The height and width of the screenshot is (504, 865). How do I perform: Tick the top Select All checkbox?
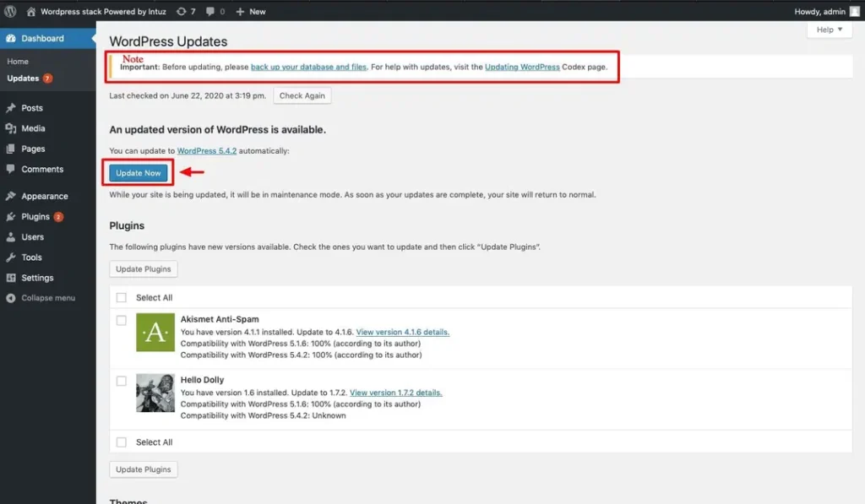point(122,298)
